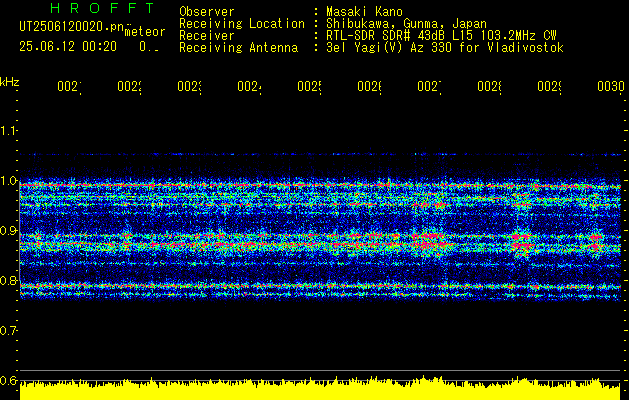629x400 pixels.
Task: Click the name Masaki Kano
Action: point(364,12)
